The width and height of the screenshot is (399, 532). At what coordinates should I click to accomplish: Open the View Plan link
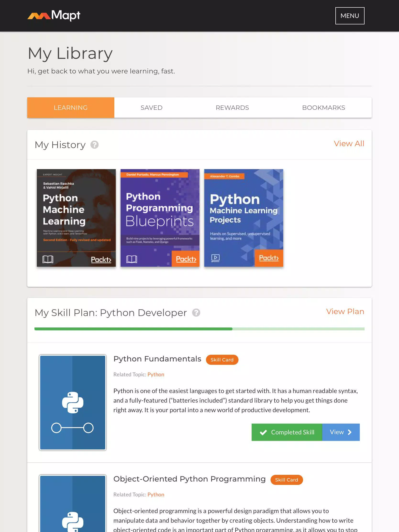[345, 311]
